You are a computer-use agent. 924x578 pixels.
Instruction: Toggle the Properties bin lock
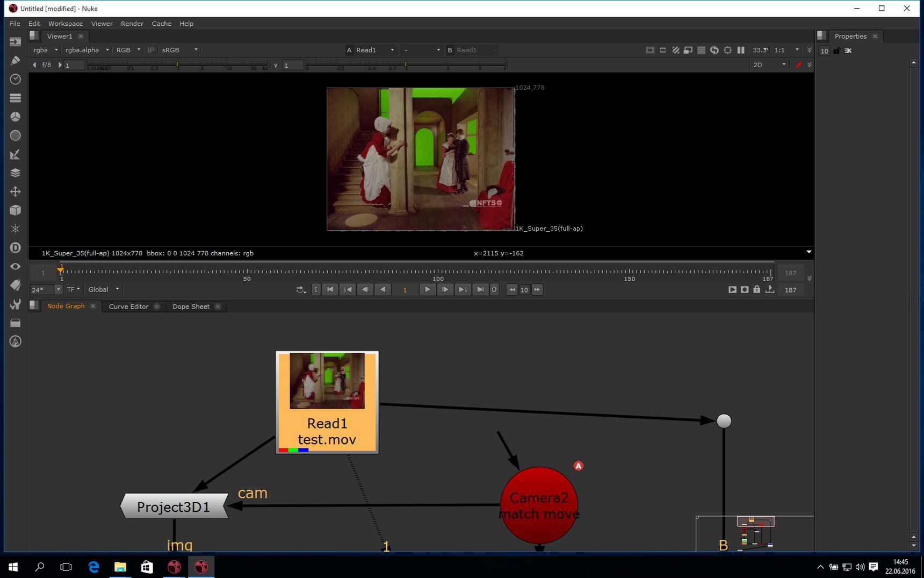(x=837, y=51)
